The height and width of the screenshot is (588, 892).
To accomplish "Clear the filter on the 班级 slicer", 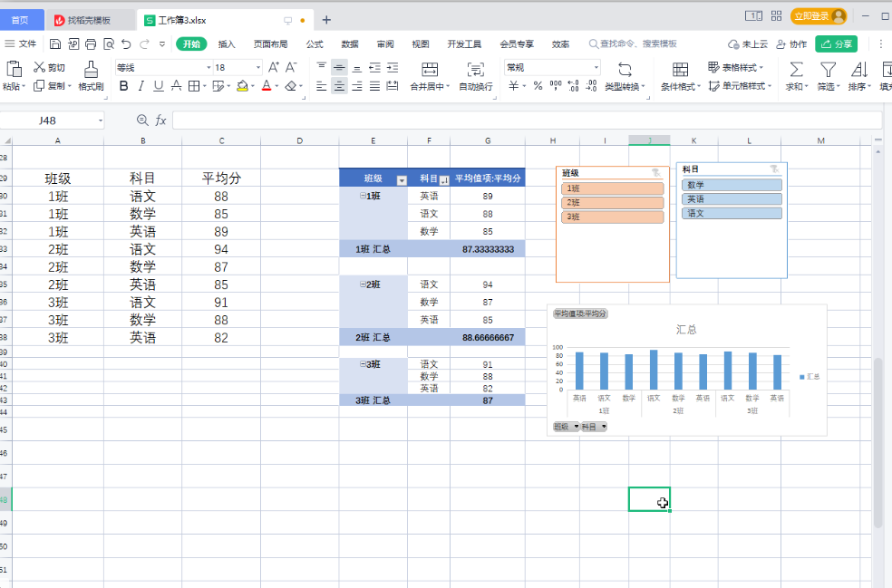I will [655, 172].
